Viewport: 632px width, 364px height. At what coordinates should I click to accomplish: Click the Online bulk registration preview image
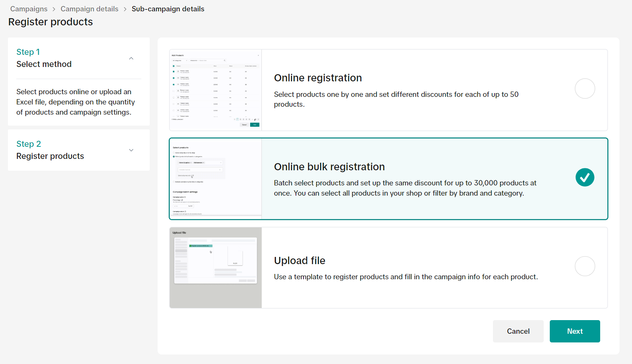(x=216, y=179)
